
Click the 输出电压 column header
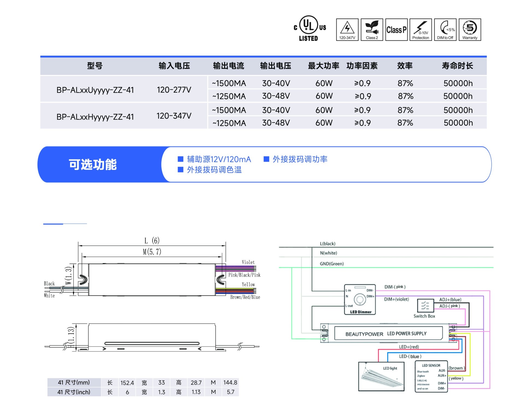[x=276, y=66]
